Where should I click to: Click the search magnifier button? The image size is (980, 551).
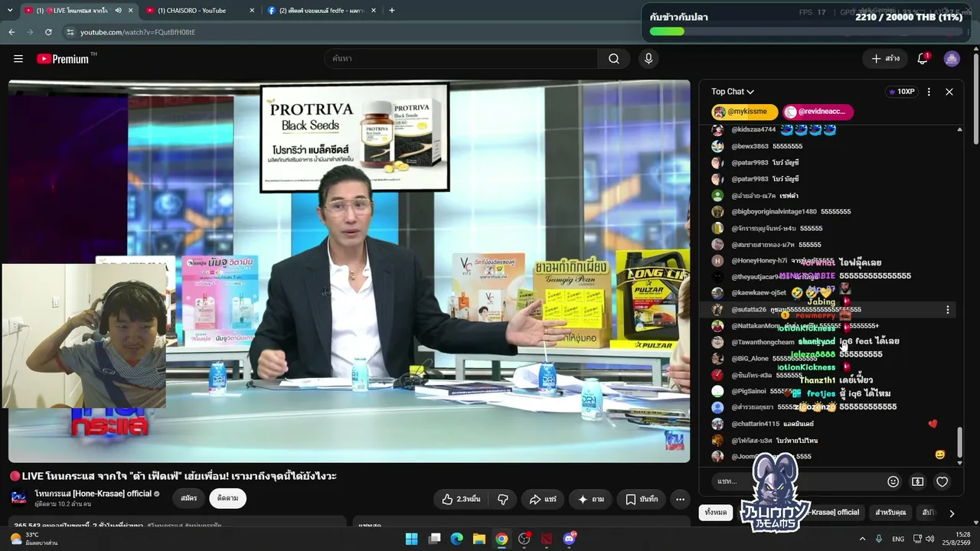(x=614, y=59)
